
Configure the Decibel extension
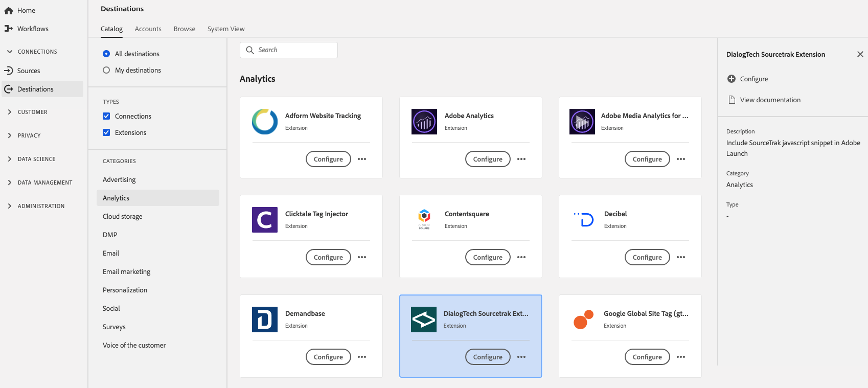coord(647,257)
